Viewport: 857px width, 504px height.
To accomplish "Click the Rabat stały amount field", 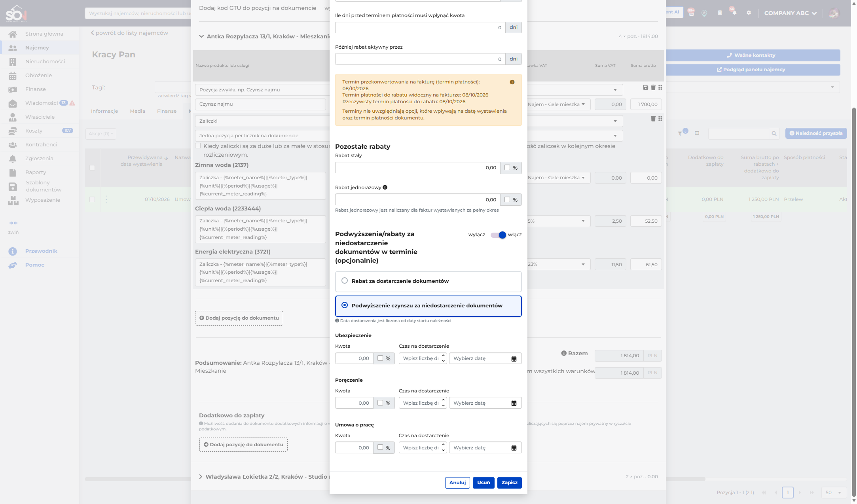I will pos(417,168).
